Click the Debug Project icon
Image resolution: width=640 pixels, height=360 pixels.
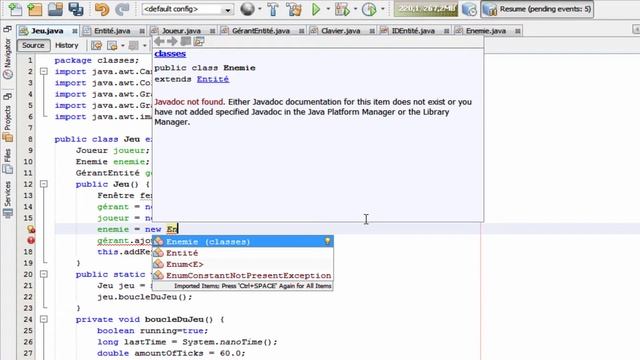coord(342,9)
